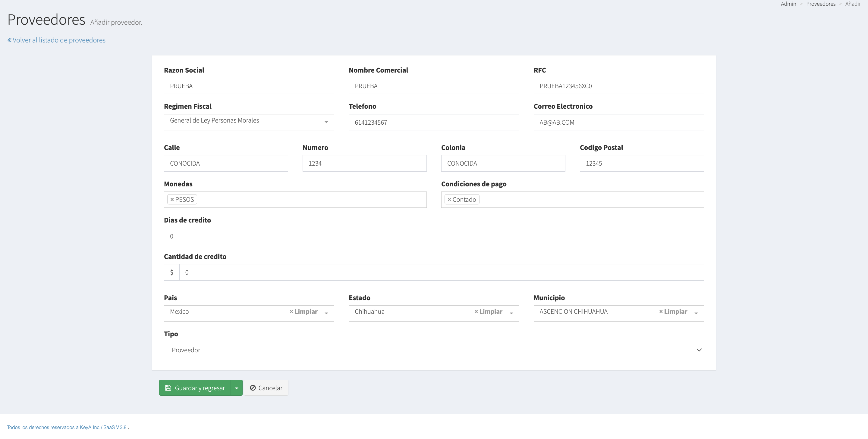The height and width of the screenshot is (439, 868).
Task: Remove the Contado payment condition tag
Action: pos(449,200)
